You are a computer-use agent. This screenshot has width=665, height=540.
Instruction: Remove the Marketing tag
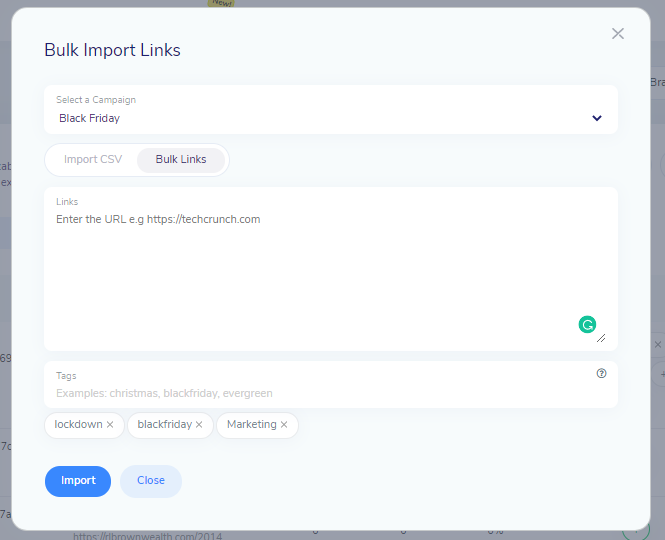point(284,425)
